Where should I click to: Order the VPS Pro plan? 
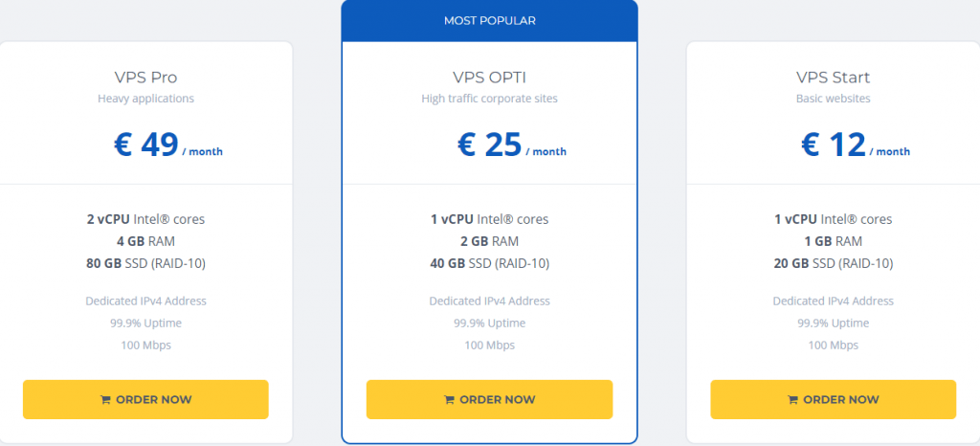[145, 400]
